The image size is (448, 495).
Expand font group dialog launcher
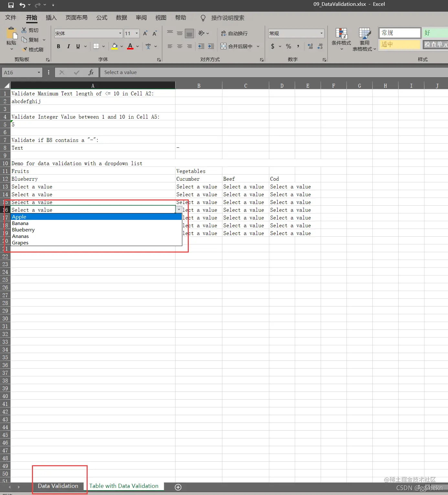[159, 60]
